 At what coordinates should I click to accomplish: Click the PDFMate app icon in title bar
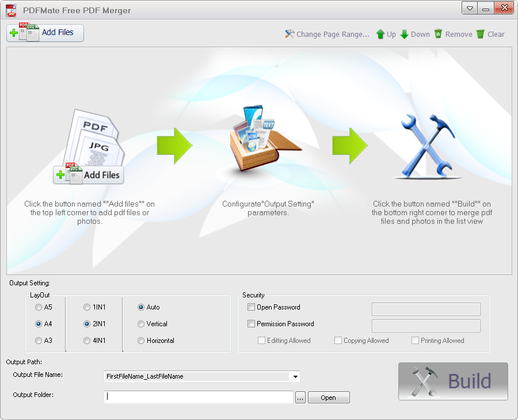coord(12,10)
